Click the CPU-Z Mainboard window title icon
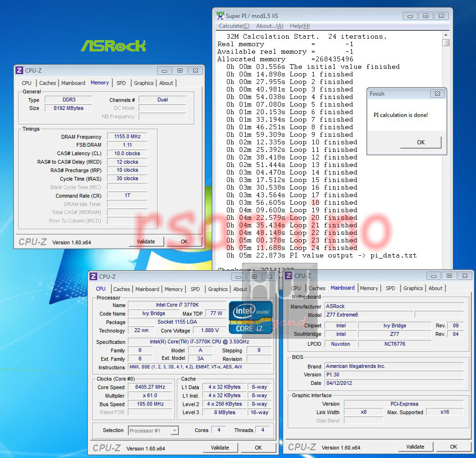 click(x=288, y=275)
